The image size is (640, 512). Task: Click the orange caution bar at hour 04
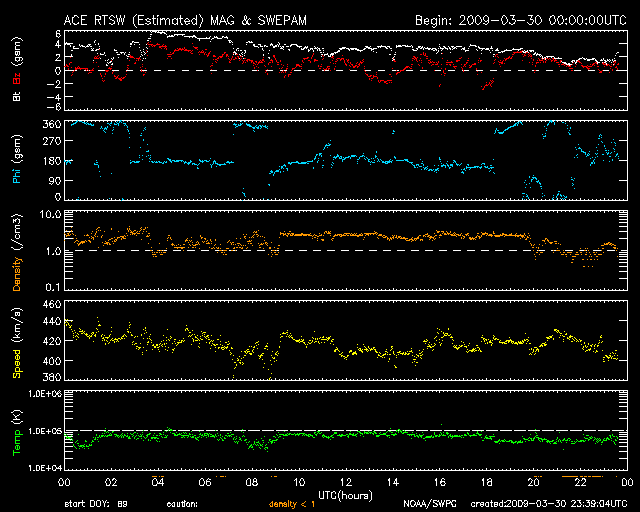point(158,476)
